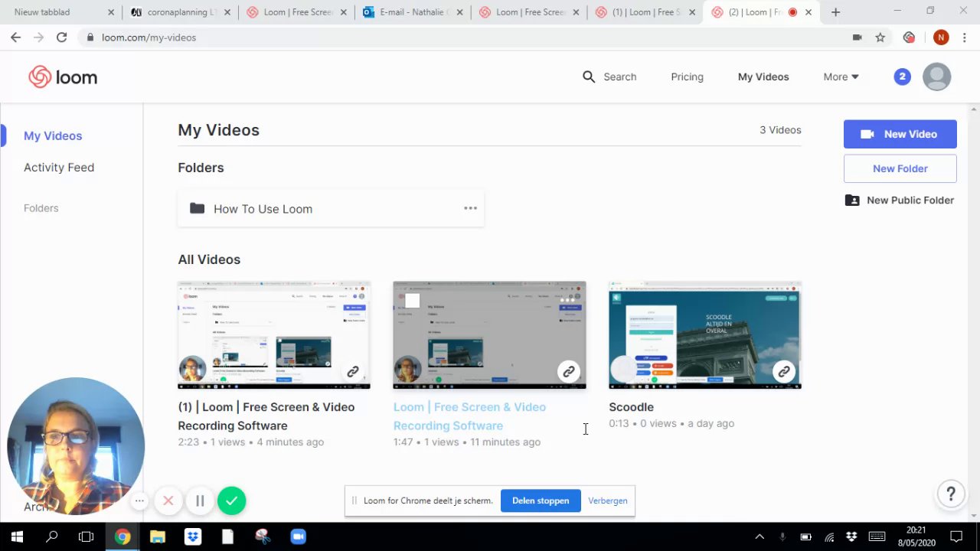Image resolution: width=980 pixels, height=551 pixels.
Task: Pause the Loom recording
Action: pos(200,501)
